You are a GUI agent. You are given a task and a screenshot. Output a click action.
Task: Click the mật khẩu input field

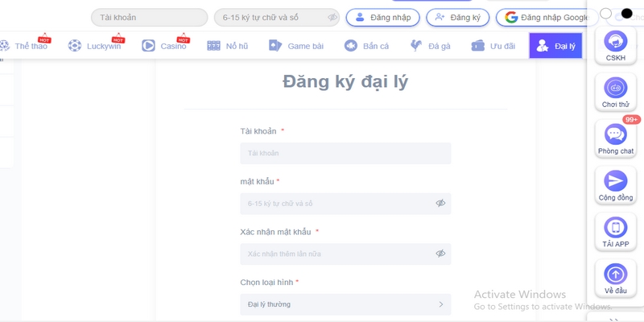(345, 204)
